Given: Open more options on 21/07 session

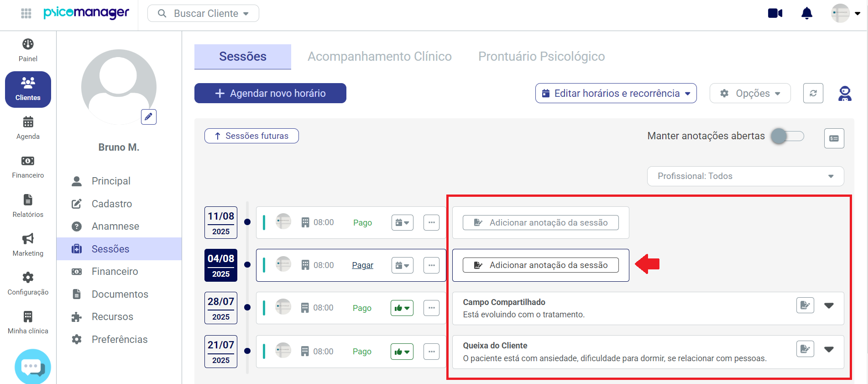Looking at the screenshot, I should (x=431, y=352).
